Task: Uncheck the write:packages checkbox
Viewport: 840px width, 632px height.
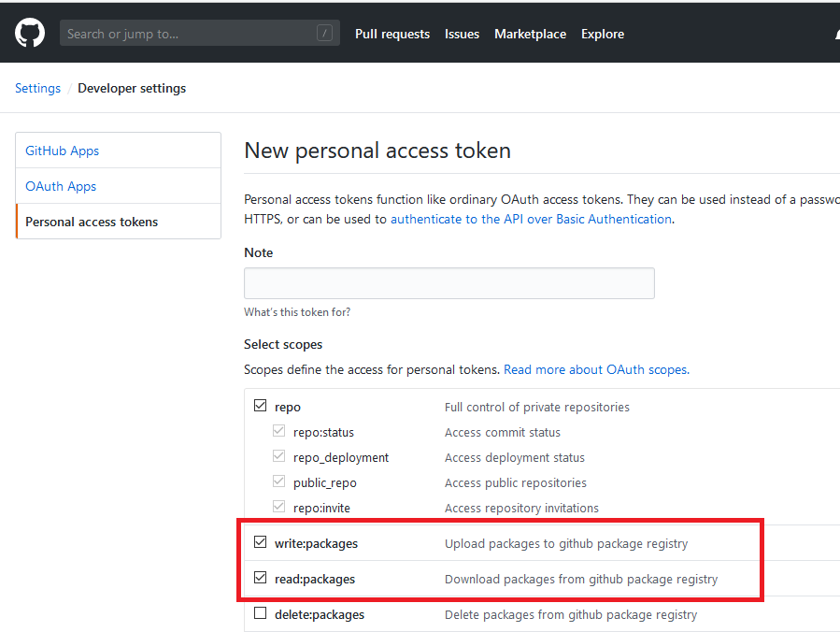Action: tap(261, 542)
